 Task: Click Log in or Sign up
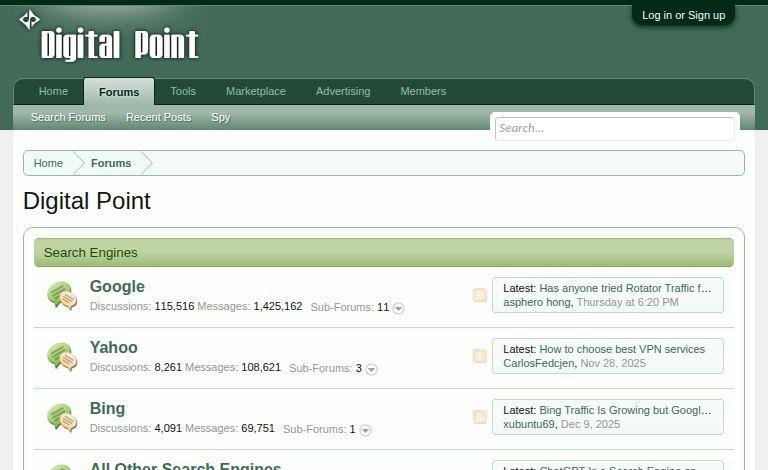(x=683, y=15)
